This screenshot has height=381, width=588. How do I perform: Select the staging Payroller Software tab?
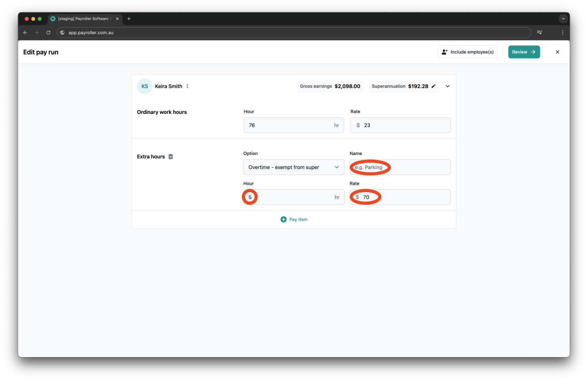coord(83,19)
